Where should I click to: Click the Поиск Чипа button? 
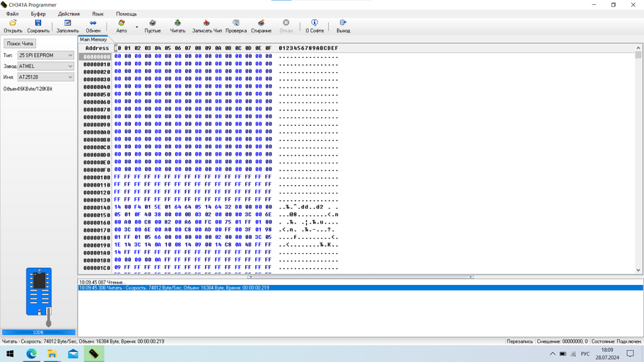click(20, 43)
